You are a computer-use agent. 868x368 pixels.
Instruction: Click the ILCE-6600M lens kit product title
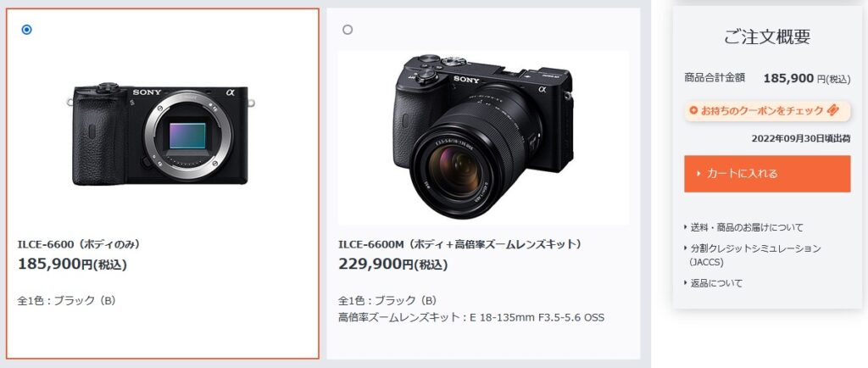[x=460, y=244]
